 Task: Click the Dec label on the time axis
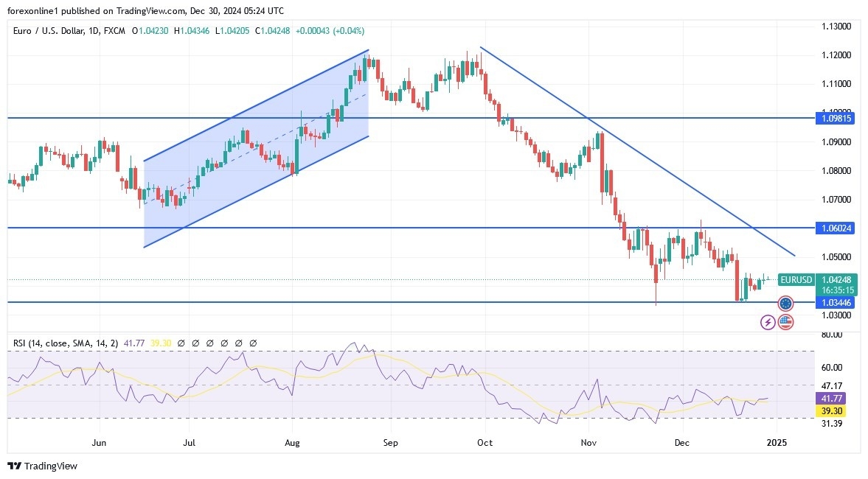click(x=681, y=443)
